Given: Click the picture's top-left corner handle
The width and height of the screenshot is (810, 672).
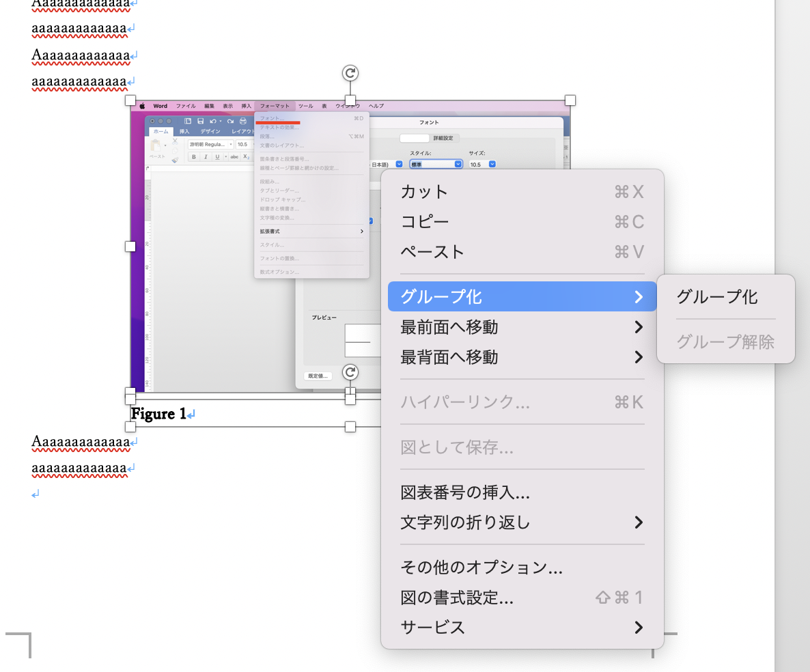Looking at the screenshot, I should tap(130, 100).
